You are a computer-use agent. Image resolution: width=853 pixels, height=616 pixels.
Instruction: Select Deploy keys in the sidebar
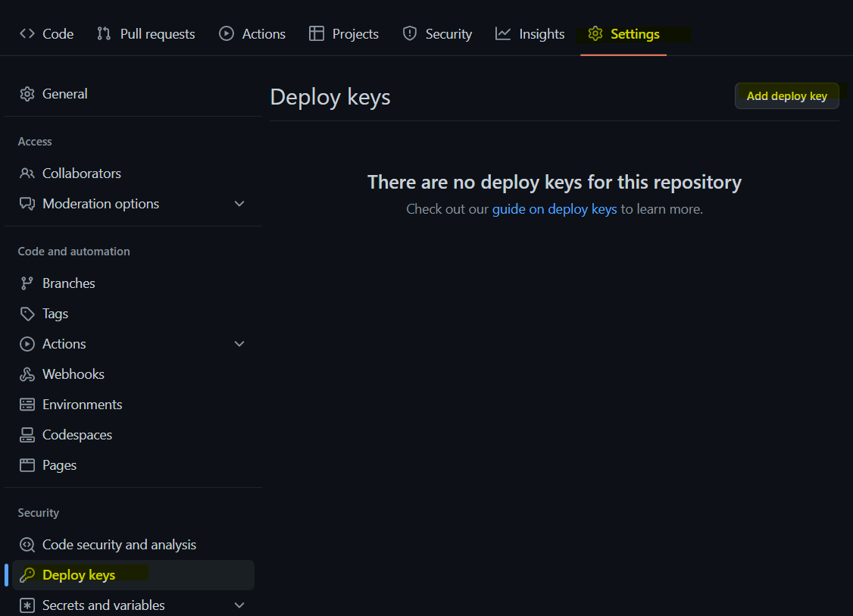pyautogui.click(x=133, y=575)
